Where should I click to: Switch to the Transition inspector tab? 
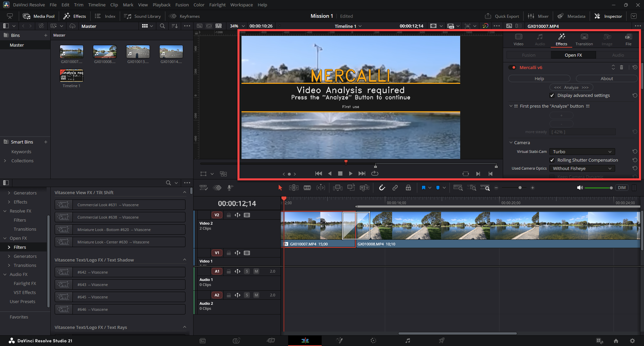pos(584,40)
